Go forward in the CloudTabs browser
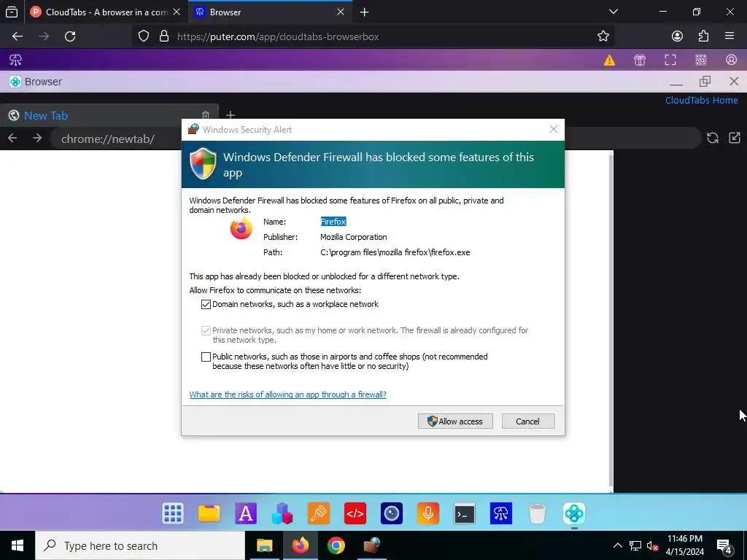Image resolution: width=747 pixels, height=560 pixels. (x=37, y=138)
